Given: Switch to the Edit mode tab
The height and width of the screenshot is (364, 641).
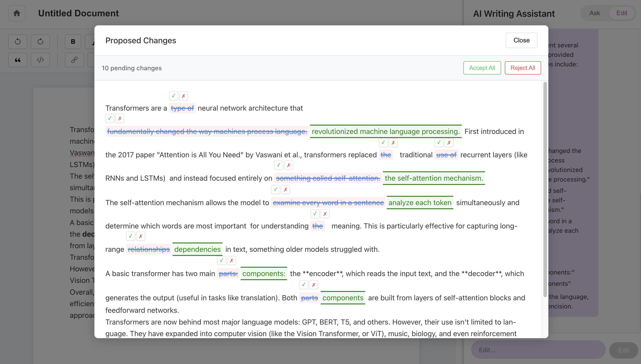Looking at the screenshot, I should click(622, 13).
